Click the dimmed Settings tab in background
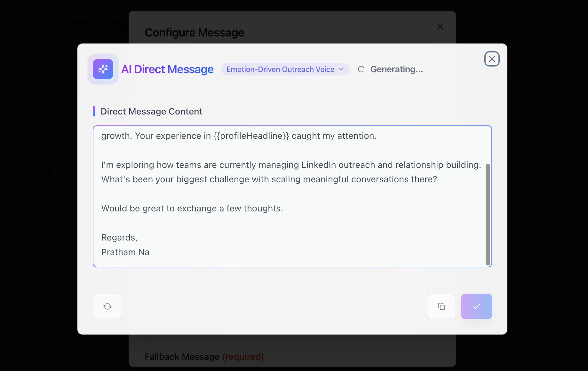Image resolution: width=588 pixels, height=371 pixels. coord(60,63)
